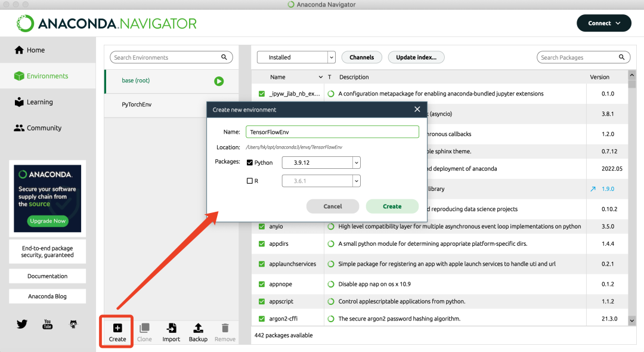Click the Search Packages field
The width and height of the screenshot is (644, 352).
click(583, 57)
